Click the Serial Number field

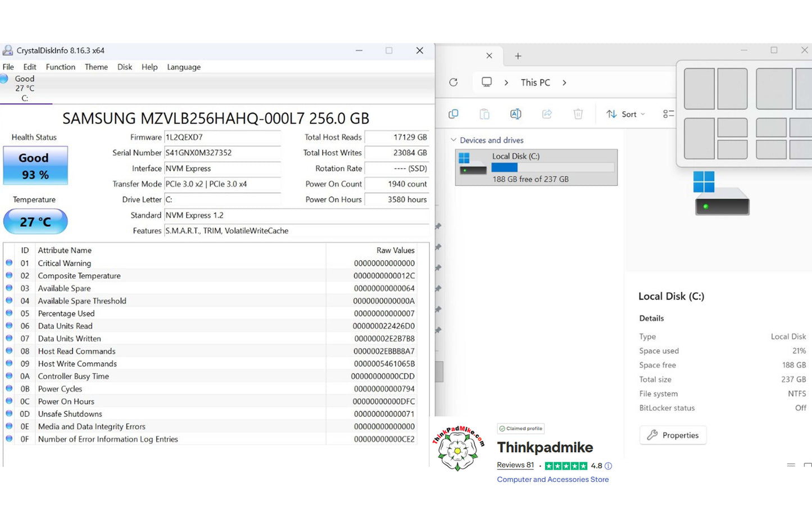pos(223,153)
